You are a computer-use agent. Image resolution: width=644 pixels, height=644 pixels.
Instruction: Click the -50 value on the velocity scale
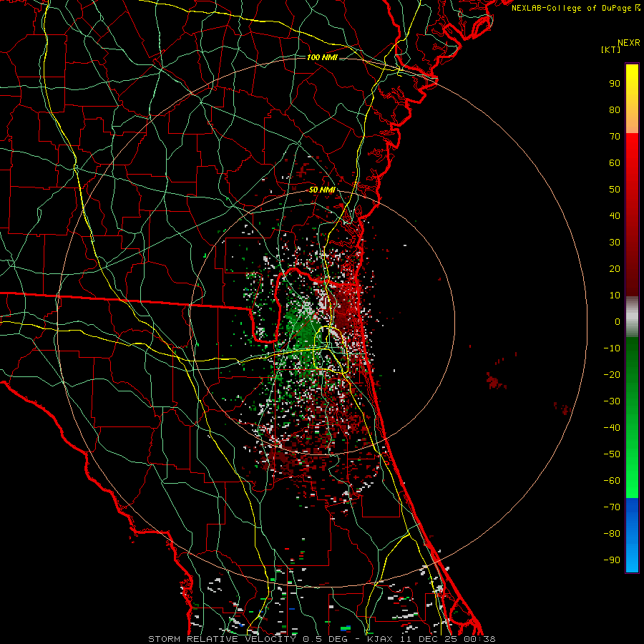click(x=612, y=454)
